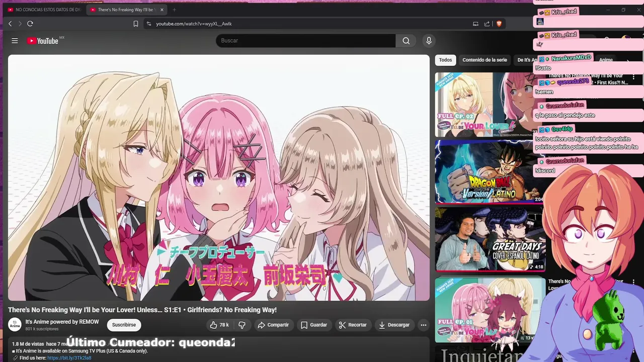Reload the page with the refresh icon
The width and height of the screenshot is (644, 362).
pyautogui.click(x=30, y=24)
